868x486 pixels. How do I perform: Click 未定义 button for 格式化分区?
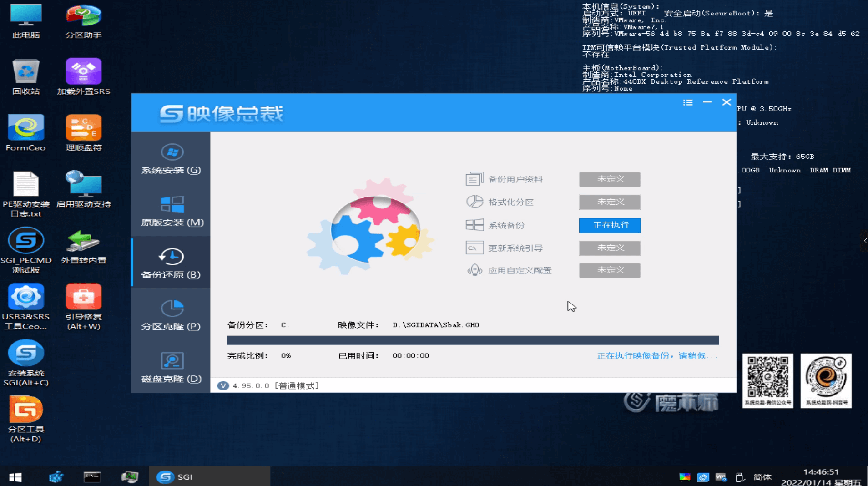610,202
